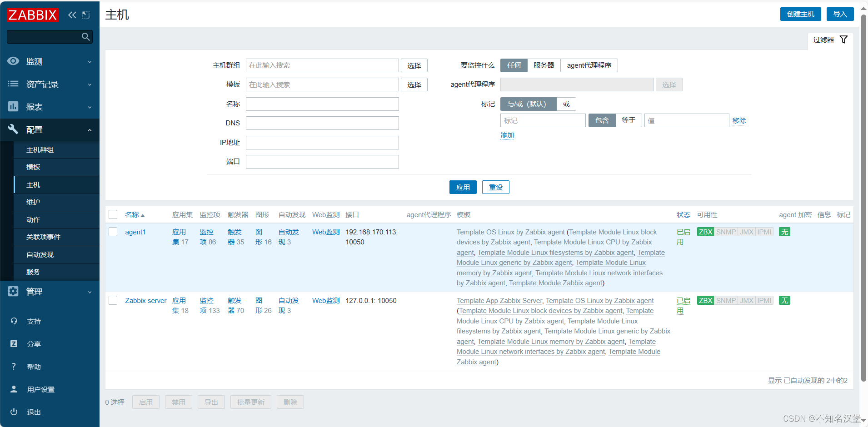Select 包含 tag operator
Screen dimensions: 868x427
click(602, 120)
